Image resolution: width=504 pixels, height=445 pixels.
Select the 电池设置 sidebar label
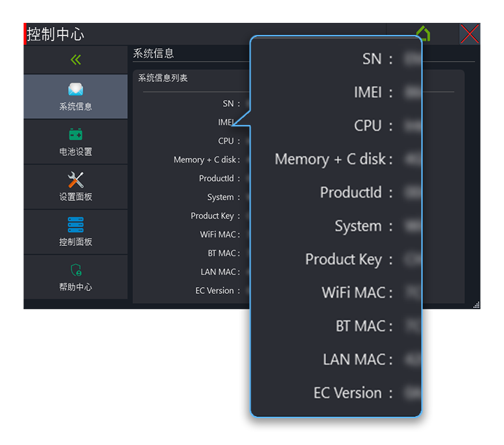click(x=75, y=151)
